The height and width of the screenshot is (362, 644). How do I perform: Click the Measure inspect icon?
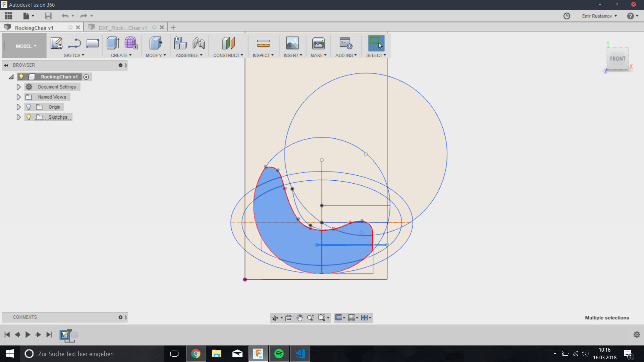[263, 43]
